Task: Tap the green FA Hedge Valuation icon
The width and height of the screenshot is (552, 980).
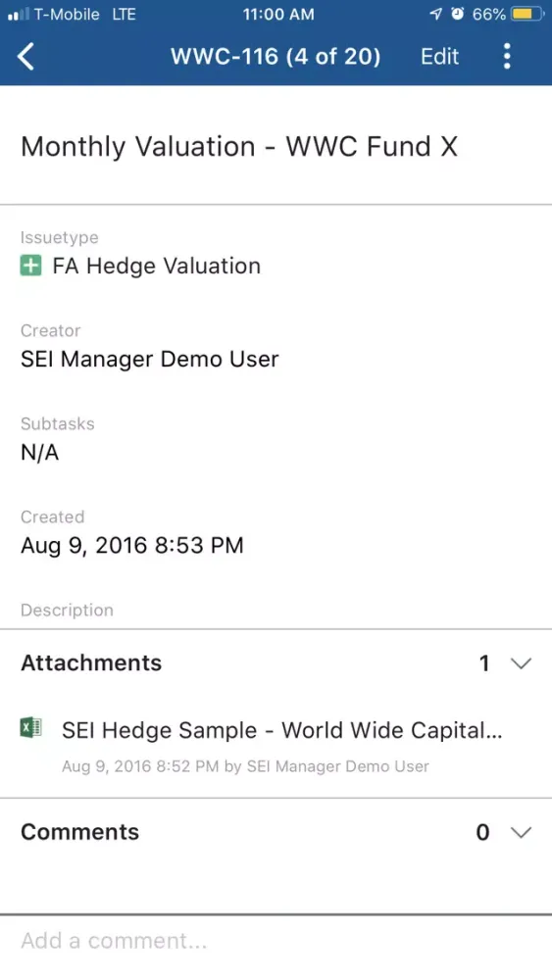Action: [30, 266]
